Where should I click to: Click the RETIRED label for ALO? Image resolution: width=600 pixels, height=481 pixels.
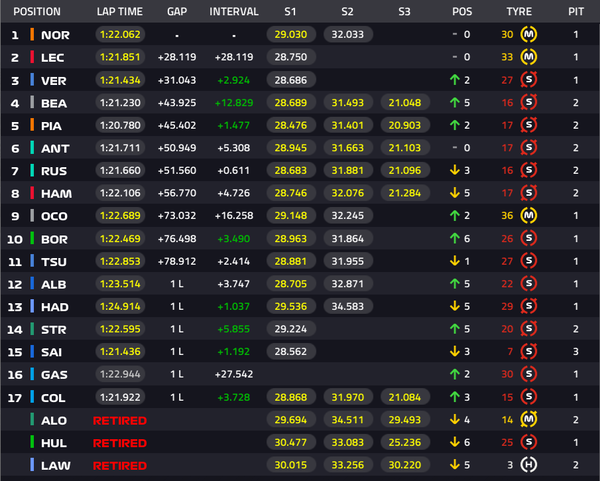[119, 420]
